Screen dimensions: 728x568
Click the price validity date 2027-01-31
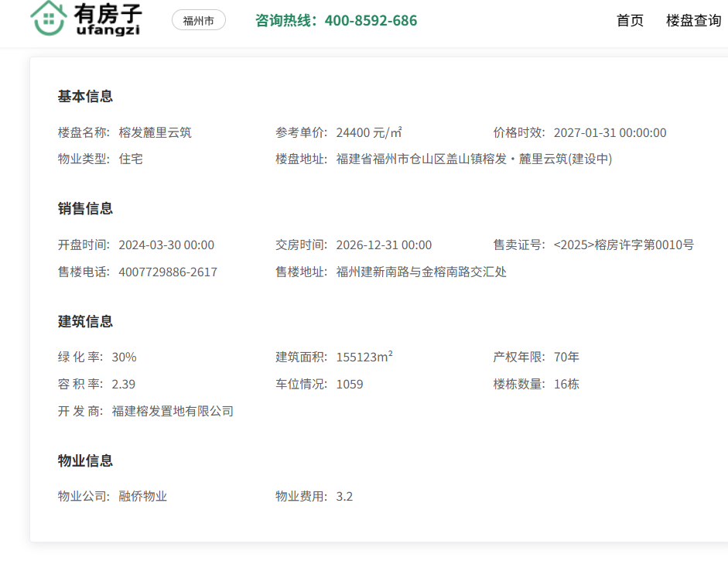[610, 132]
